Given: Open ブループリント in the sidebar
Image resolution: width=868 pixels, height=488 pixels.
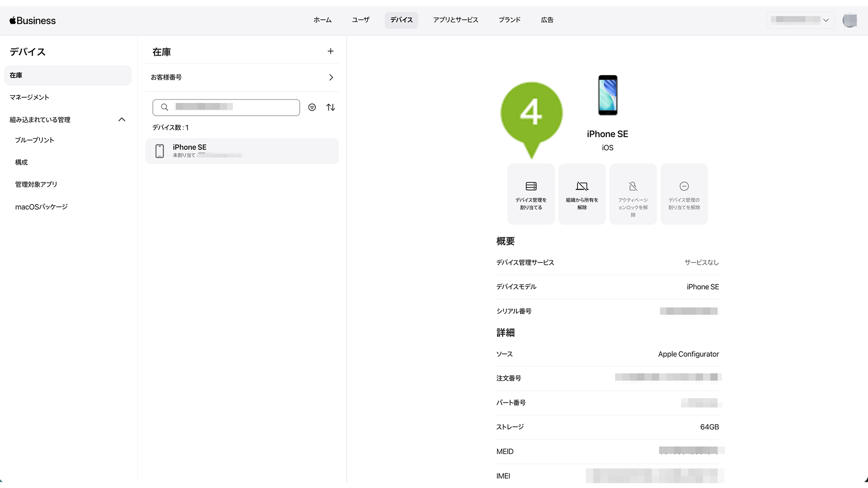Looking at the screenshot, I should click(35, 140).
